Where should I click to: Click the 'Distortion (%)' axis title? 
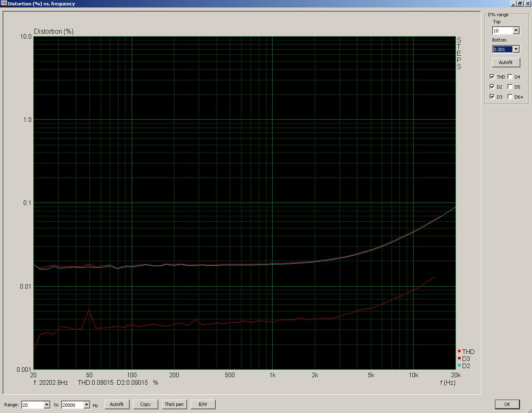click(x=54, y=31)
